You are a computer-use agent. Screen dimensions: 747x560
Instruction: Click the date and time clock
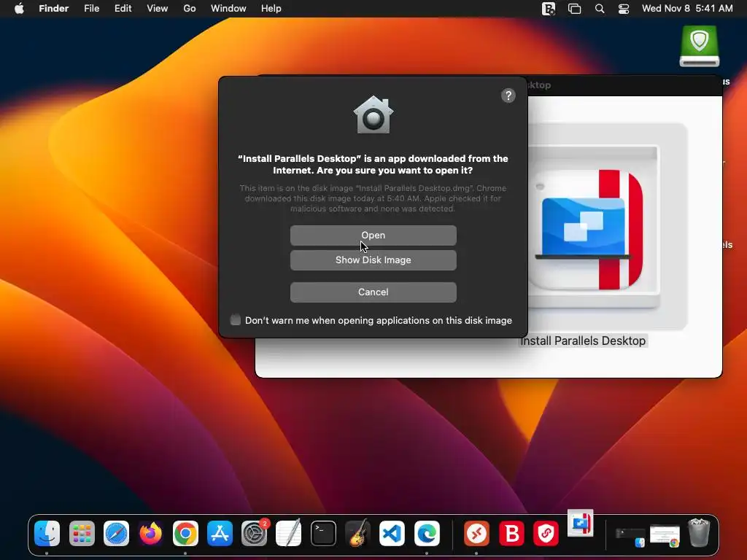click(x=687, y=9)
